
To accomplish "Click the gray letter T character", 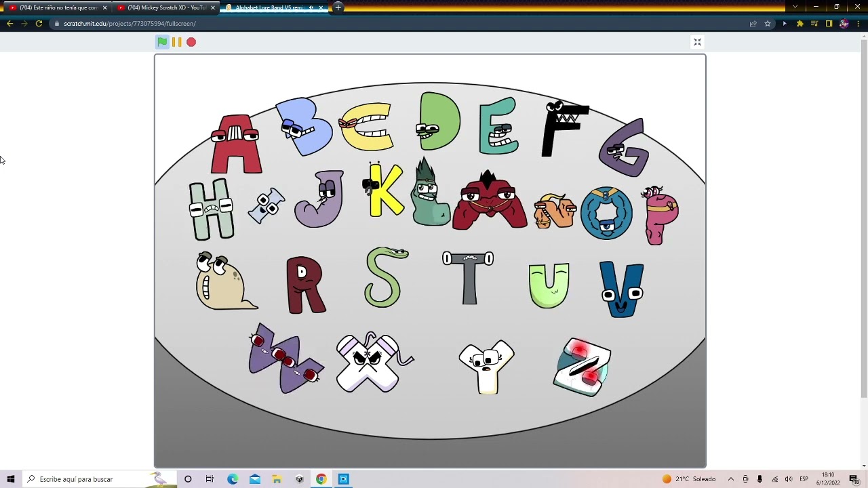I will 468,278.
